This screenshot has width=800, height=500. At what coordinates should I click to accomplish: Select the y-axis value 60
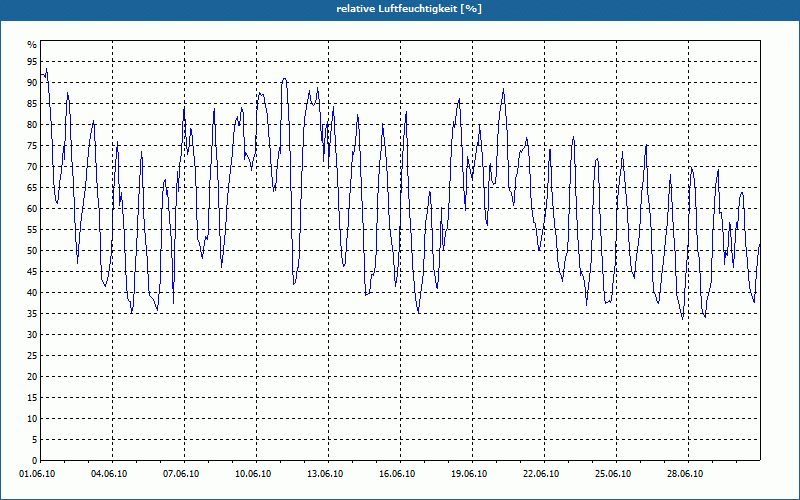point(32,208)
